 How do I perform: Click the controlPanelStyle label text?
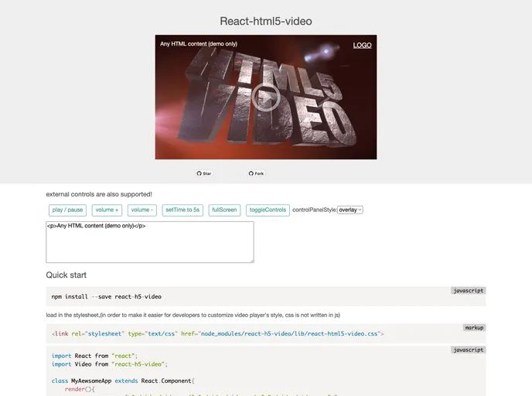(x=315, y=210)
